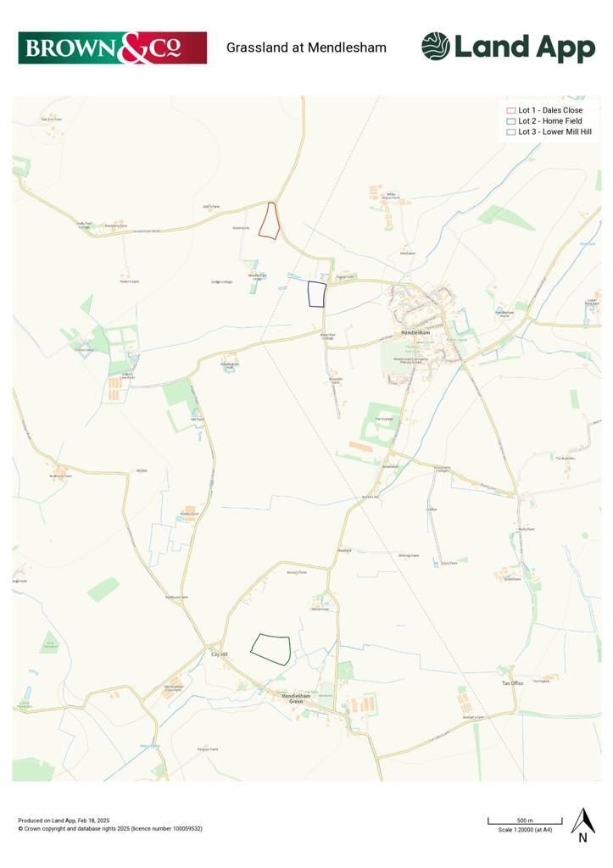Click the 500 m scale bar
The width and height of the screenshot is (613, 868).
(525, 821)
